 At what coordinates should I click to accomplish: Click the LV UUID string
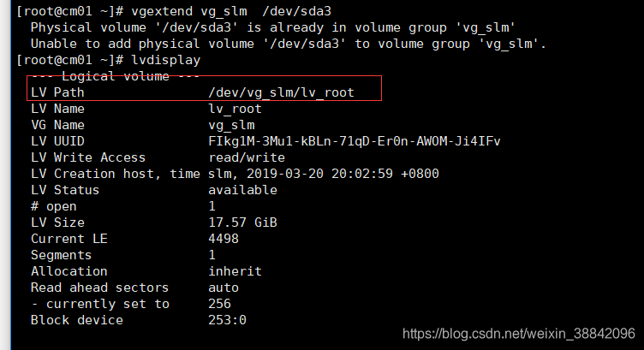[354, 141]
